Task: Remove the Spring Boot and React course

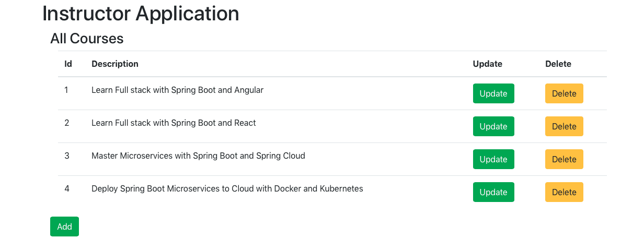Action: [564, 126]
